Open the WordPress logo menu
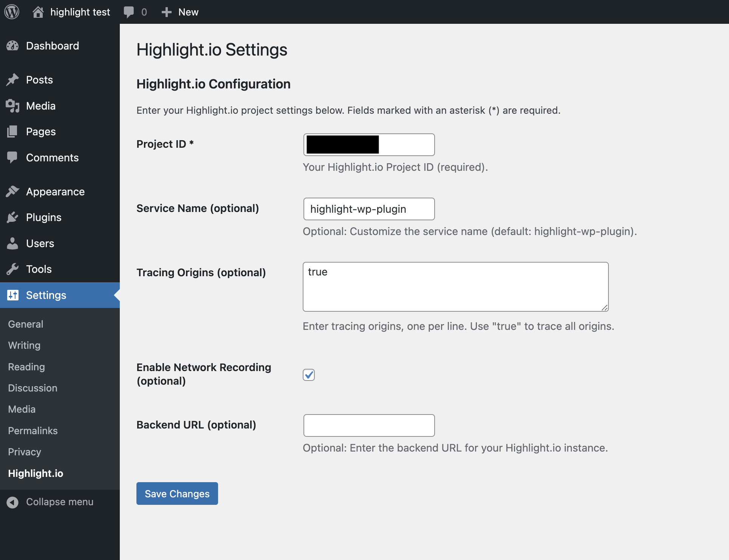The image size is (729, 560). point(12,12)
